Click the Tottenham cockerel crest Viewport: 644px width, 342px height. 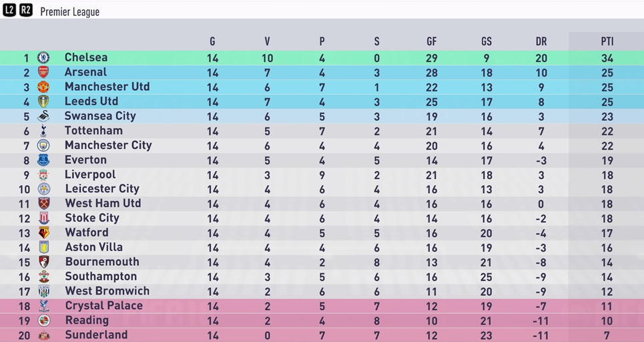pos(43,131)
